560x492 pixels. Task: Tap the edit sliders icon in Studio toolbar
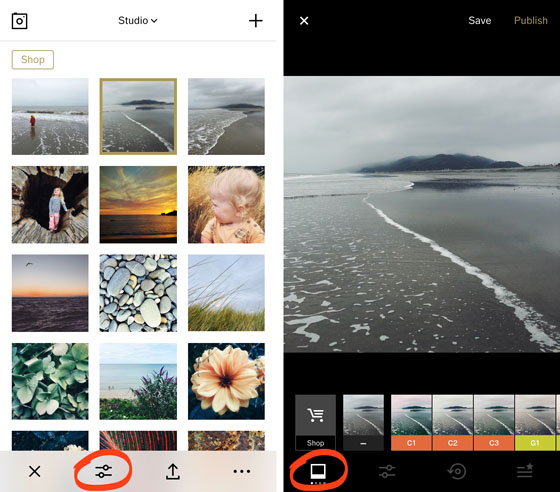coord(104,471)
